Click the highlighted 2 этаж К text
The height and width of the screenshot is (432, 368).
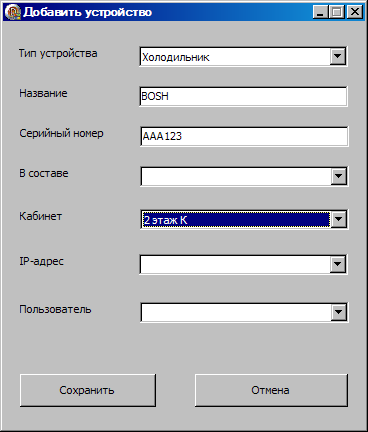pos(165,220)
